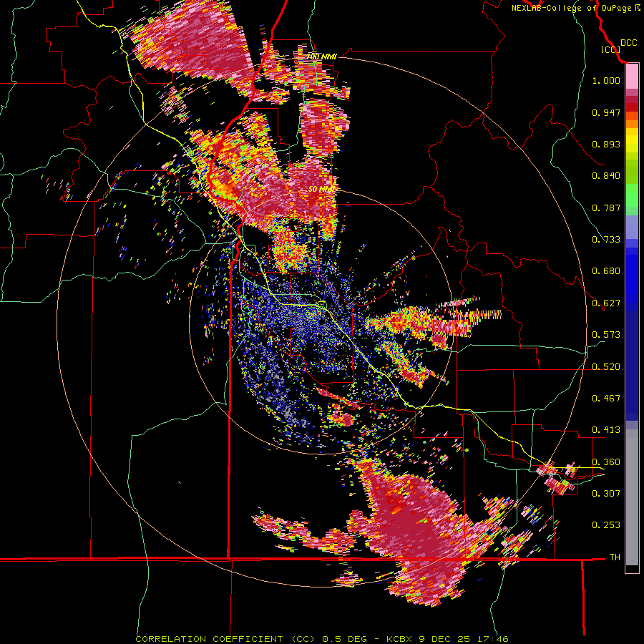644x644 pixels.
Task: Select the 0.573 scale value
Action: [606, 335]
